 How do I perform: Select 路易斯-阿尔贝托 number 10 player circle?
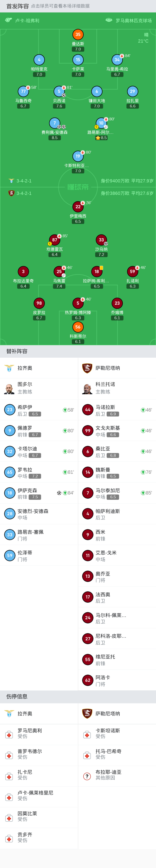(x=101, y=123)
